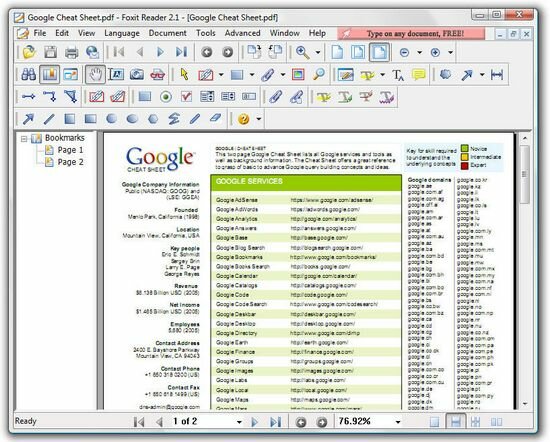Choose the Typewriter tool icon
Viewport: 550px width, 442px height.
tap(398, 75)
